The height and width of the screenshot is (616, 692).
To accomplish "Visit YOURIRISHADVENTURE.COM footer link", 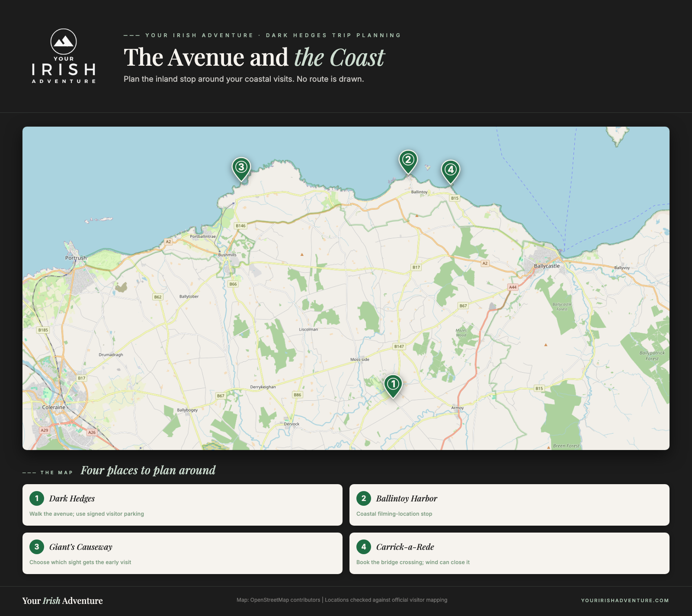I will pyautogui.click(x=625, y=600).
